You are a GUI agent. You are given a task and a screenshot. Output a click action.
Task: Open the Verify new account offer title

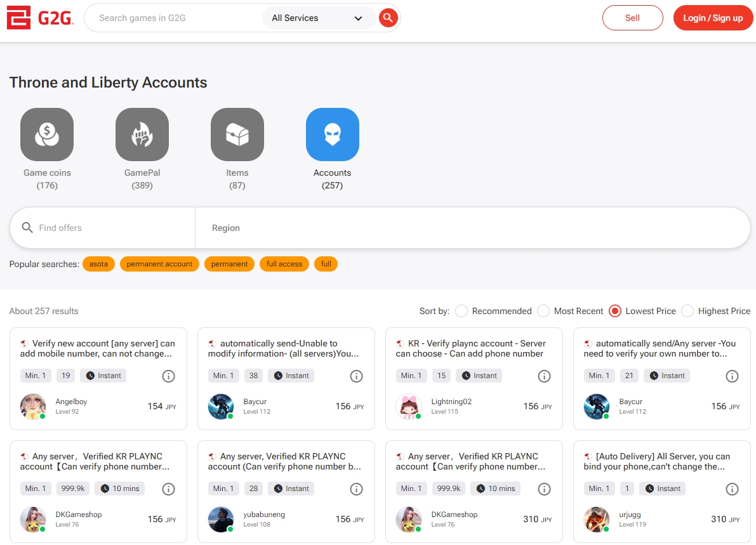click(97, 348)
